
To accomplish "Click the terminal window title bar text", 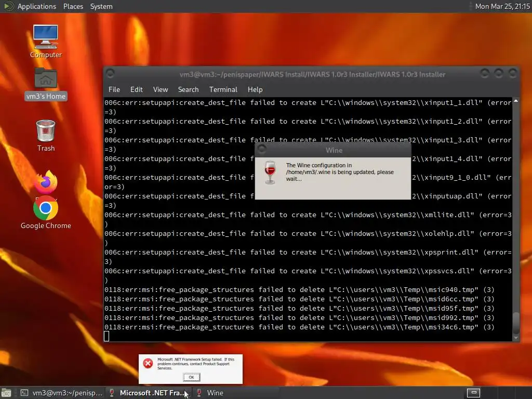I will click(312, 74).
